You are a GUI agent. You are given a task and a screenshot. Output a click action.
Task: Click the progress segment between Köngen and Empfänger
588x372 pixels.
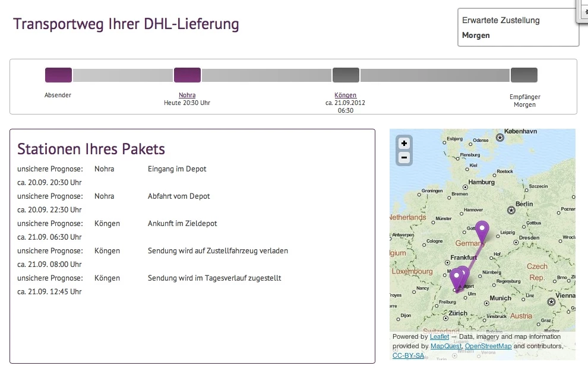coord(435,75)
